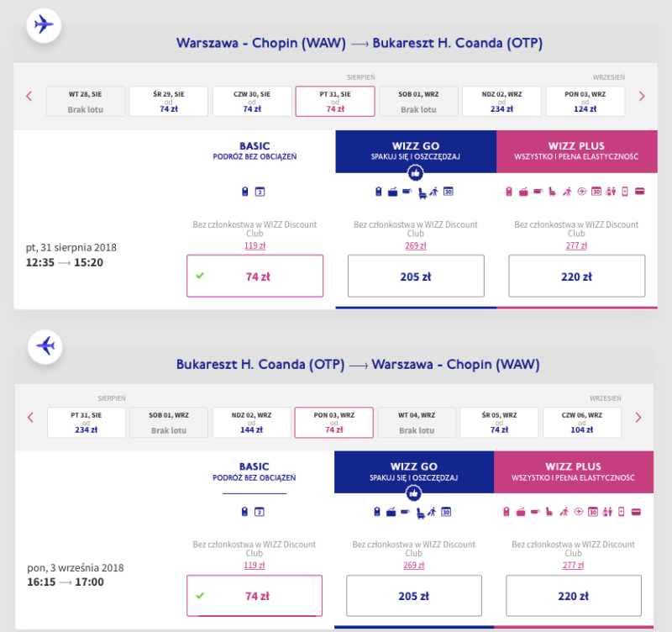Image resolution: width=672 pixels, height=632 pixels.
Task: Click outbound WIZZ GO checked suitcase icon
Action: click(x=392, y=192)
